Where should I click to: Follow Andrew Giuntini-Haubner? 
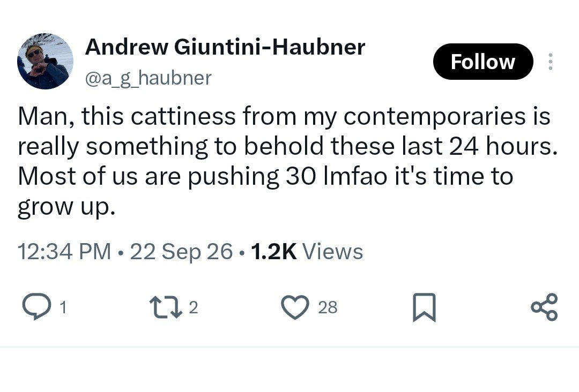click(x=483, y=62)
